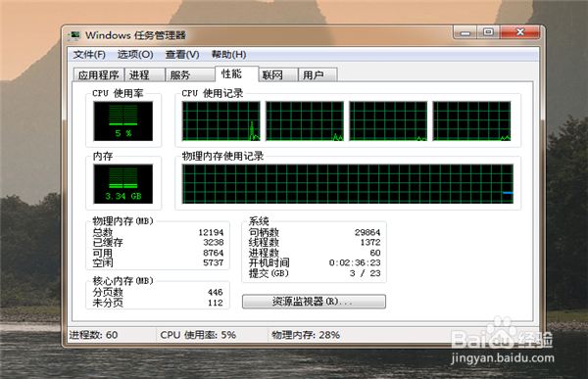The image size is (588, 379).
Task: Click the 物理内存使用记录 graph
Action: (x=348, y=184)
